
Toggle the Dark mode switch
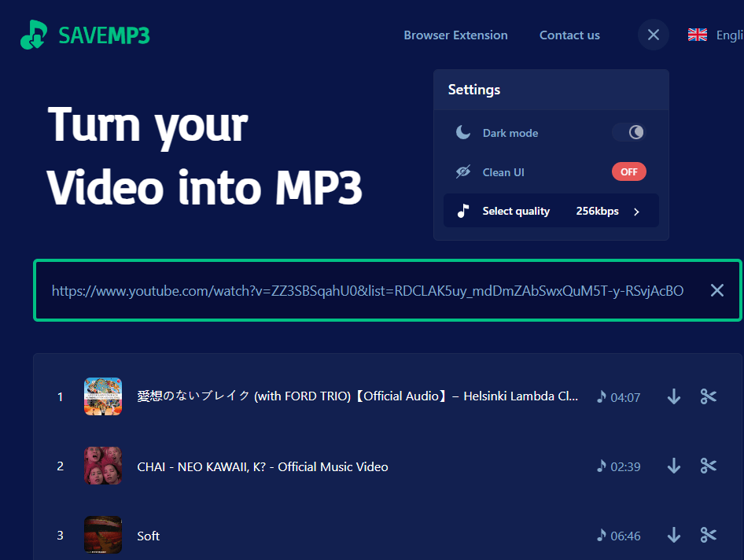tap(629, 133)
